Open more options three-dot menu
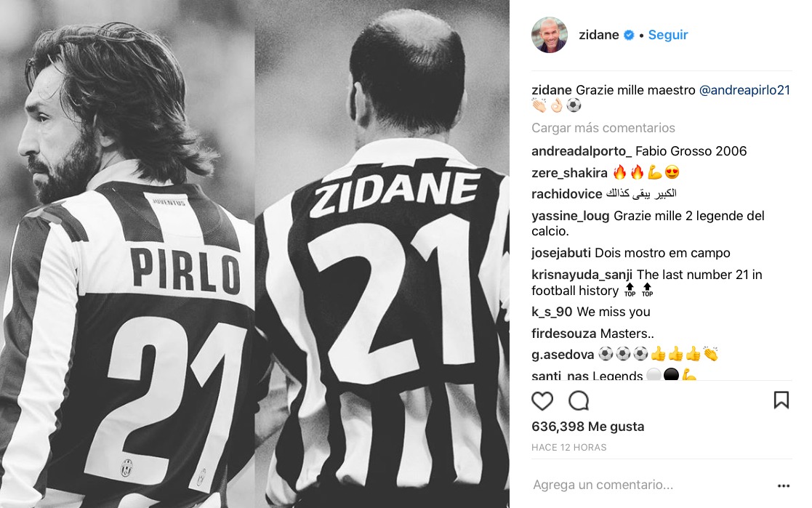812x508 pixels. (784, 485)
